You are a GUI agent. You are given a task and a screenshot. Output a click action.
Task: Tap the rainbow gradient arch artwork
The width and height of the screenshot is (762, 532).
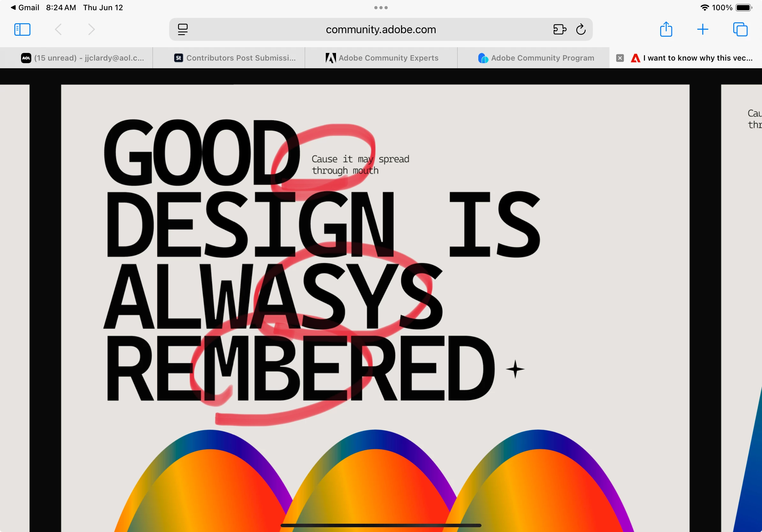[375, 481]
